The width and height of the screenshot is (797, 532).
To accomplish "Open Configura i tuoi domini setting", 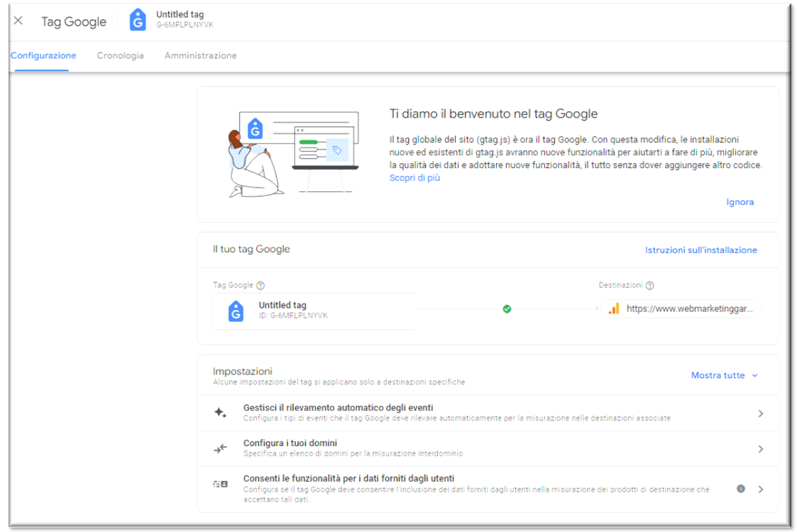I will [x=488, y=449].
